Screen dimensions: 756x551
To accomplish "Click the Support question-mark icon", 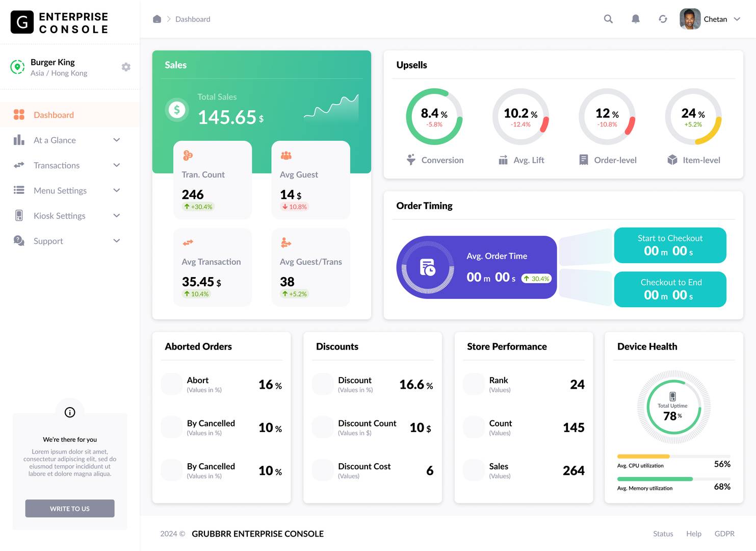I will pyautogui.click(x=19, y=241).
